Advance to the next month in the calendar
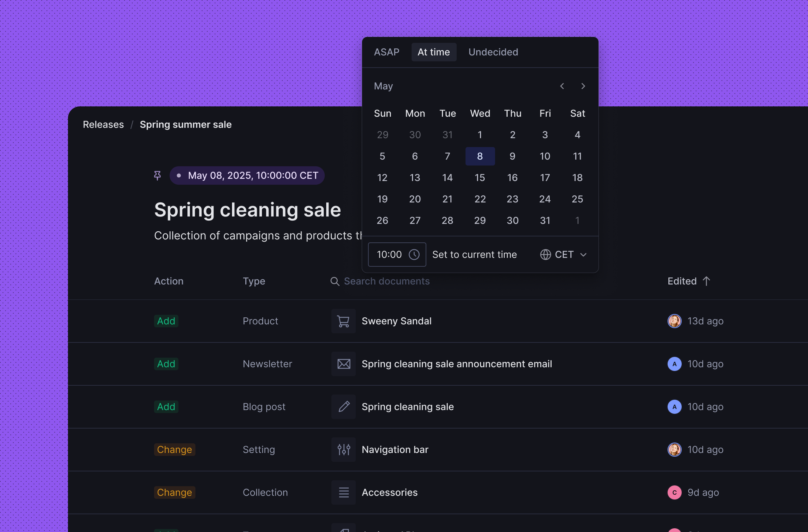Image resolution: width=808 pixels, height=532 pixels. [x=583, y=86]
